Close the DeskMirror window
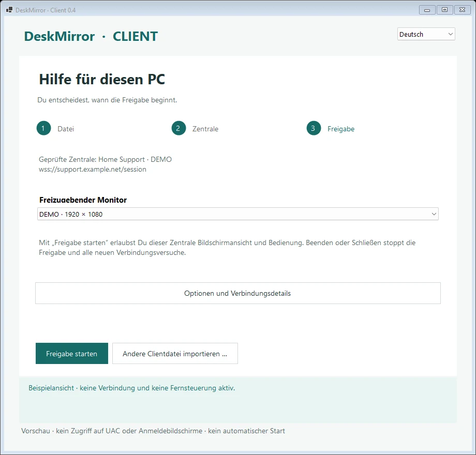Viewport: 476px width, 455px height. pyautogui.click(x=463, y=10)
